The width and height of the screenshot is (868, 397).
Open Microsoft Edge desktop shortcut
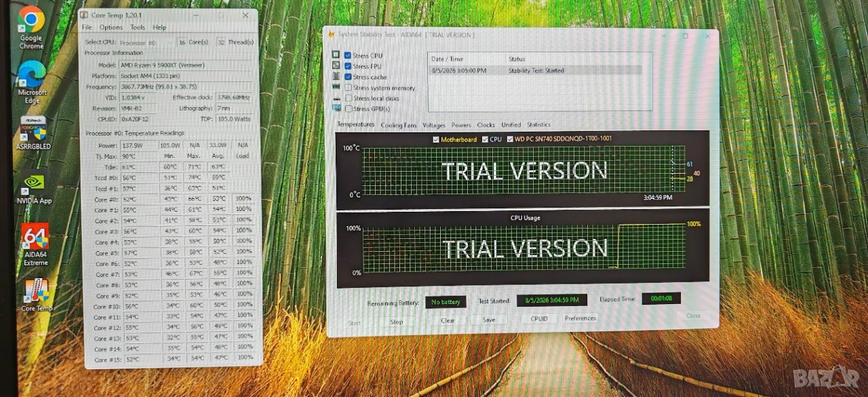pos(32,81)
